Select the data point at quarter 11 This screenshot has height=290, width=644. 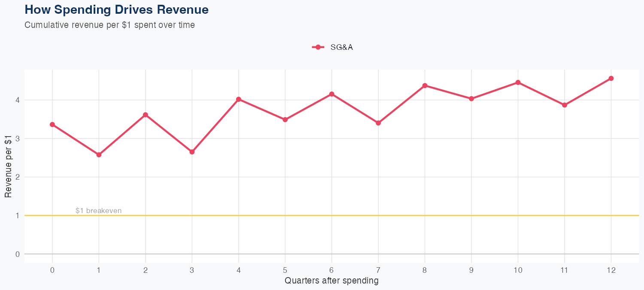tap(565, 105)
